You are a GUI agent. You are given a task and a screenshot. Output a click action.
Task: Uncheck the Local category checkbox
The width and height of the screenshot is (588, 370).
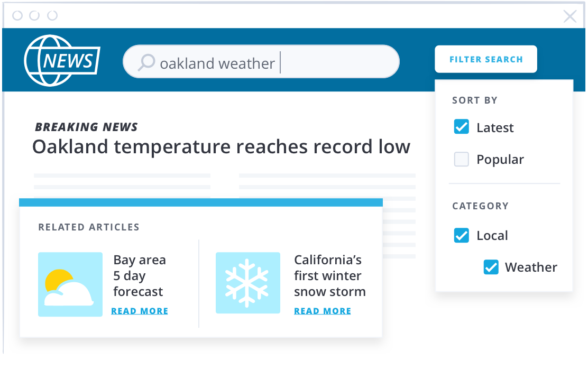461,235
